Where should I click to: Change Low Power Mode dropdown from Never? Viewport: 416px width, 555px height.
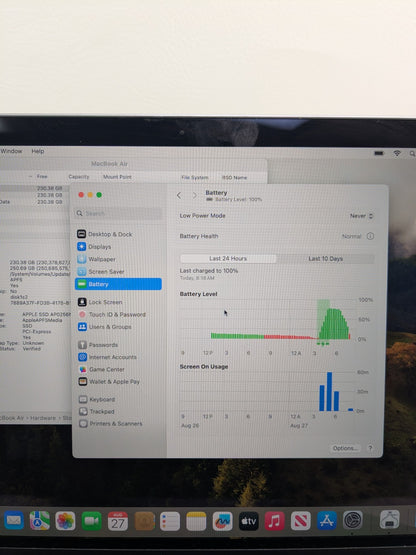361,216
